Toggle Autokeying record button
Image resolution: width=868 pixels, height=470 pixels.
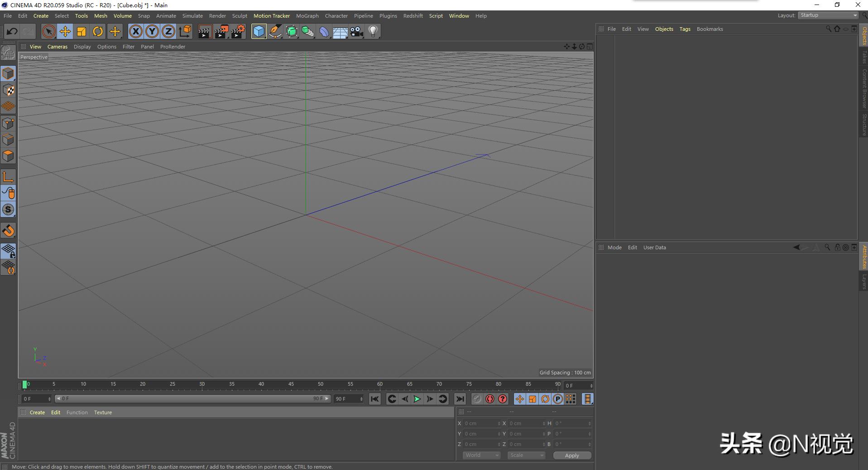tap(489, 399)
